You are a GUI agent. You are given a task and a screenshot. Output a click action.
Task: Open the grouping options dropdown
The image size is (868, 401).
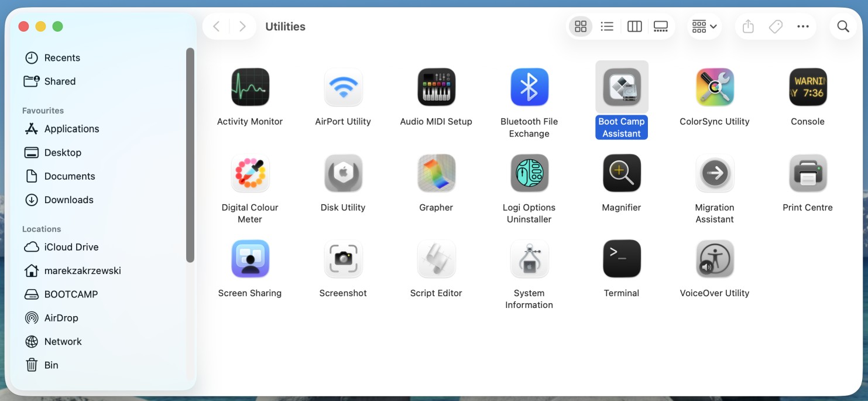[704, 26]
